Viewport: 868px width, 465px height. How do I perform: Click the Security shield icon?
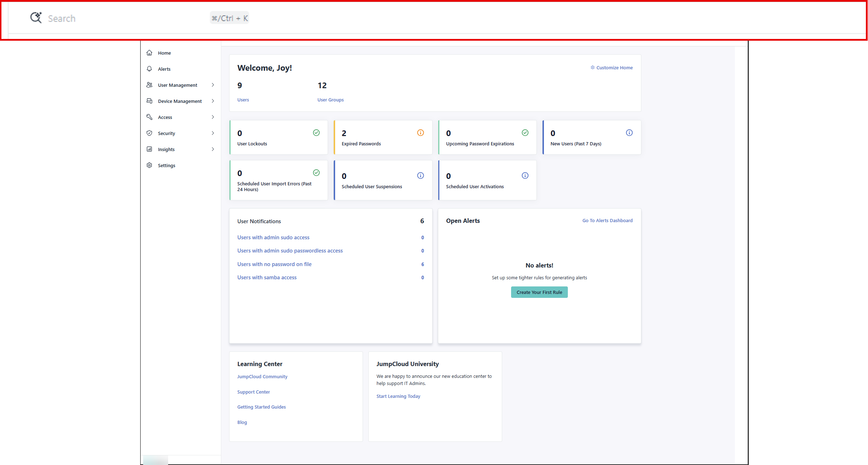coord(150,133)
